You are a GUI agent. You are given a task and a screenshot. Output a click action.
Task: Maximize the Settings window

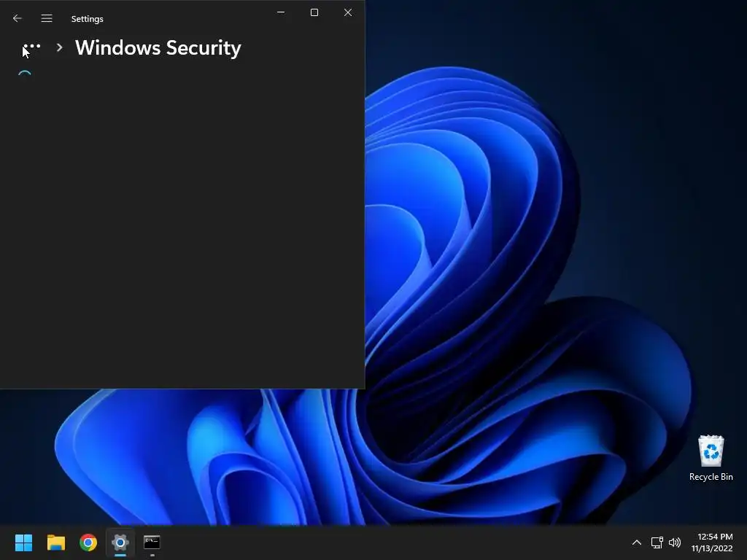[x=314, y=12]
